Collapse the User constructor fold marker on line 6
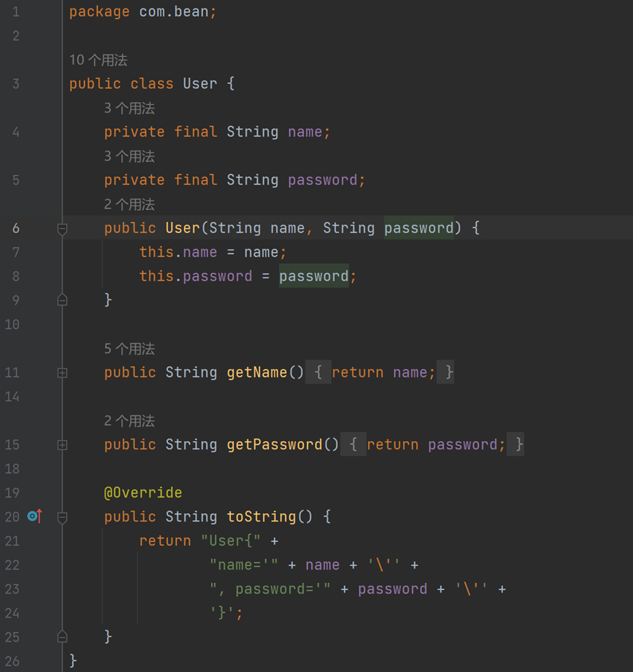 [62, 230]
